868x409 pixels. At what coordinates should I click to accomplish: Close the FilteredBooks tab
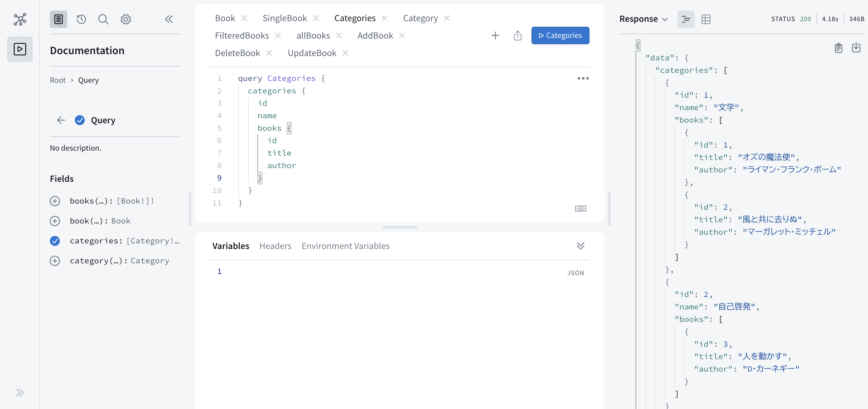[278, 35]
